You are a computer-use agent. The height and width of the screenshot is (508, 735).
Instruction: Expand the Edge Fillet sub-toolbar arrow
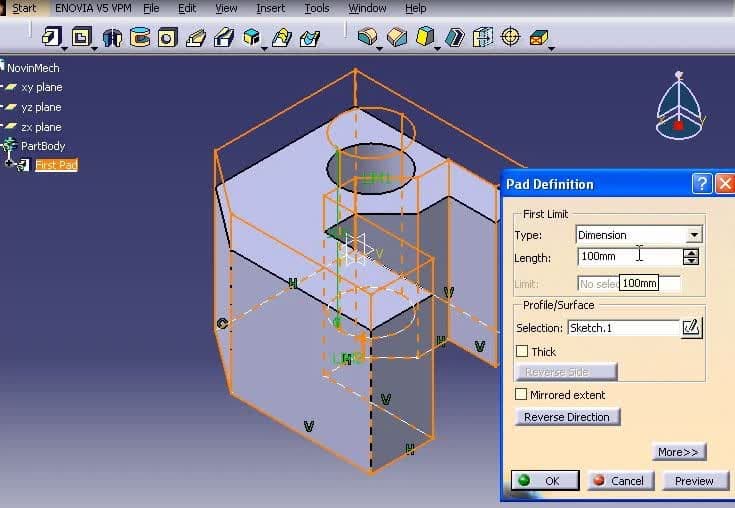point(380,49)
